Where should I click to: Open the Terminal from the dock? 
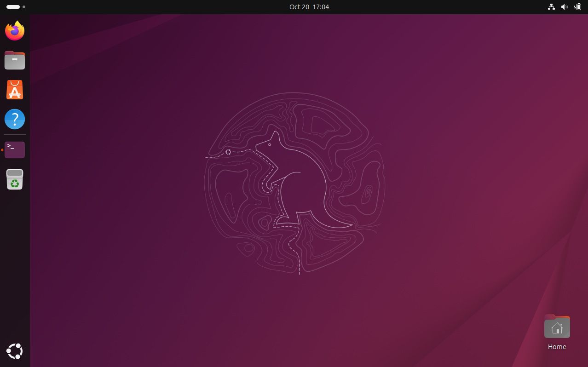pyautogui.click(x=14, y=149)
